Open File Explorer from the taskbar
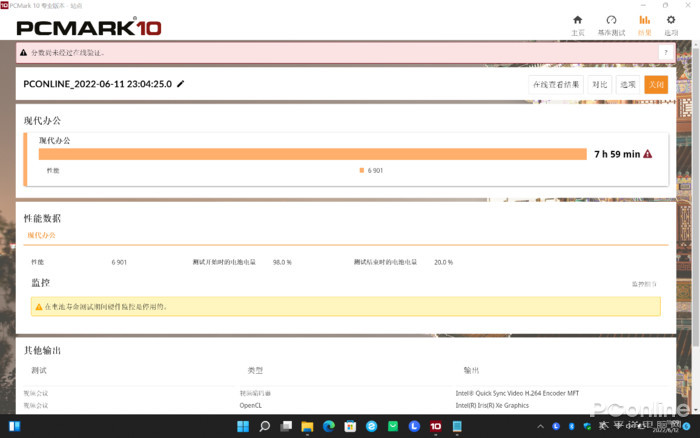 [307, 427]
